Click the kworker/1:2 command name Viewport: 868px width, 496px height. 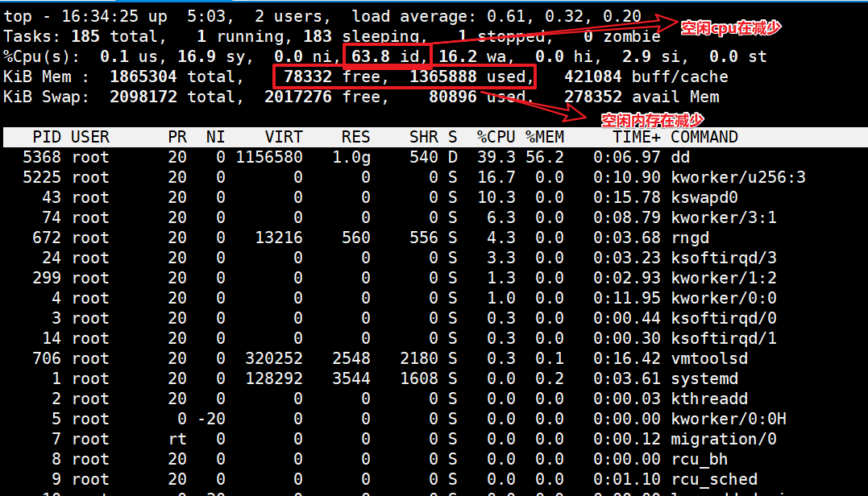pyautogui.click(x=724, y=278)
